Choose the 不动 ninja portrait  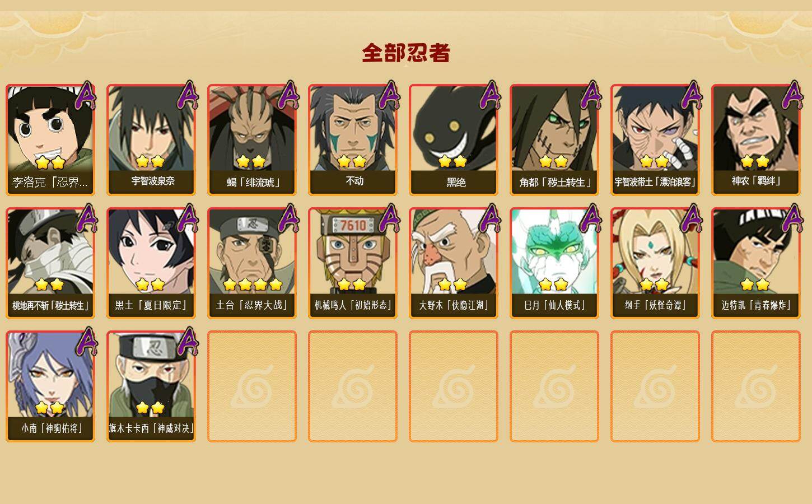(353, 140)
